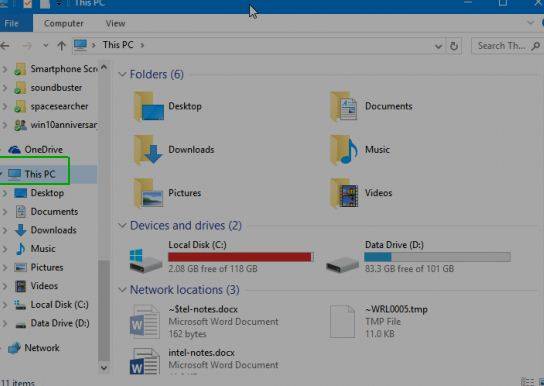Open Documents in the navigation pane
544x386 pixels.
(x=46, y=212)
